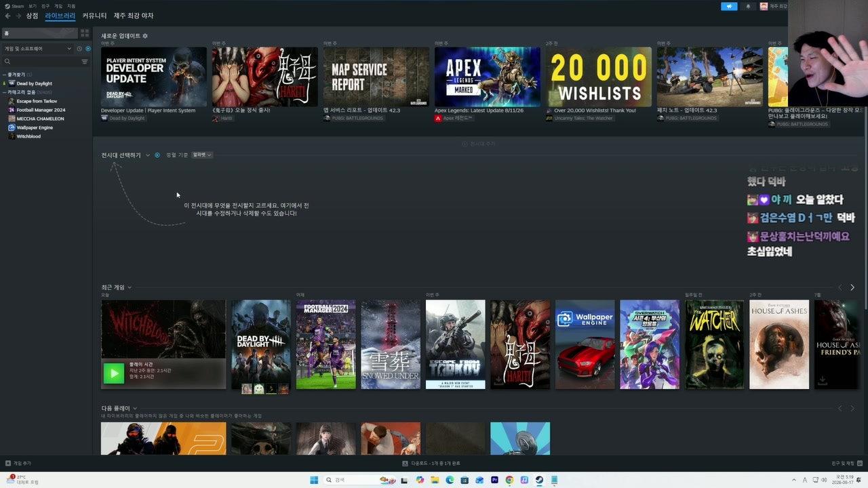The width and height of the screenshot is (868, 488).
Task: Open the Map Service Report update card
Action: [376, 77]
